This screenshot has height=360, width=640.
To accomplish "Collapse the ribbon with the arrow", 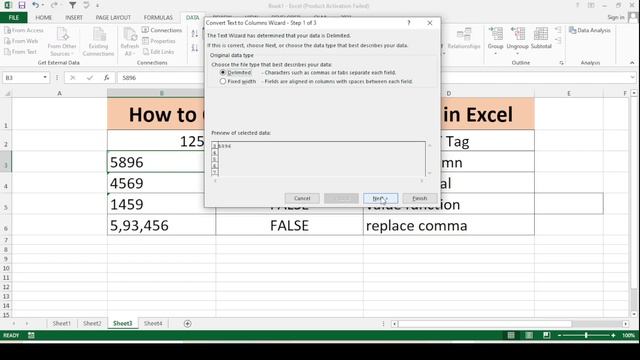I will click(632, 63).
